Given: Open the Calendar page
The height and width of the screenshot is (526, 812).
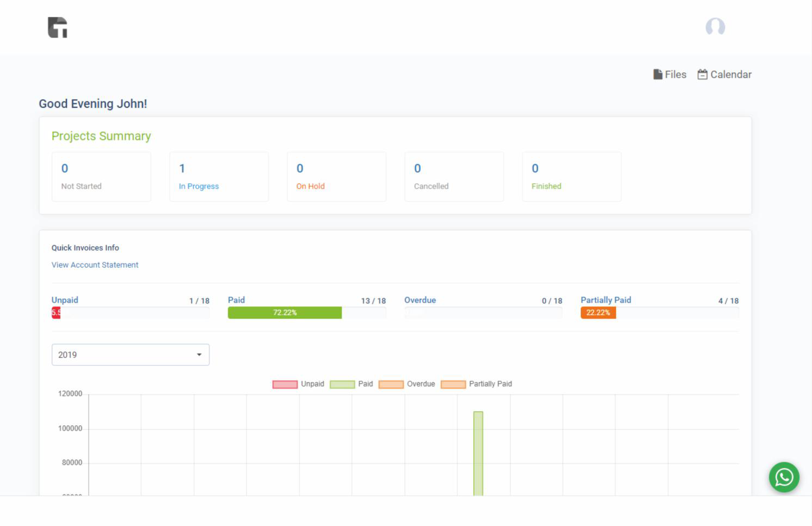Looking at the screenshot, I should pos(724,75).
